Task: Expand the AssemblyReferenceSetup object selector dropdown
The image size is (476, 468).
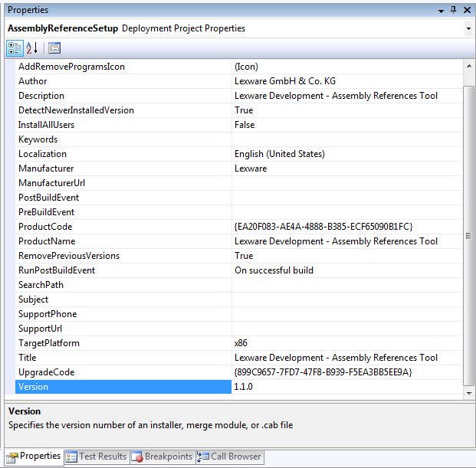Action: 468,28
